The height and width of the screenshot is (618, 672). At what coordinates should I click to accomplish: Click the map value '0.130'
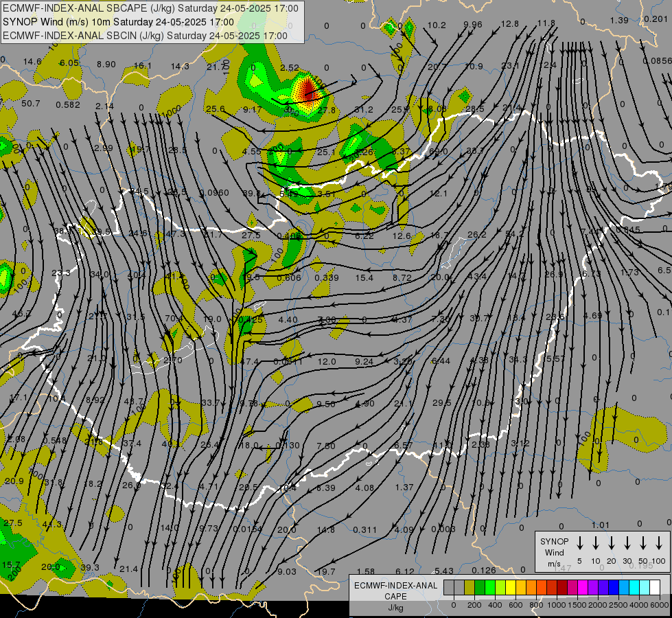click(288, 445)
